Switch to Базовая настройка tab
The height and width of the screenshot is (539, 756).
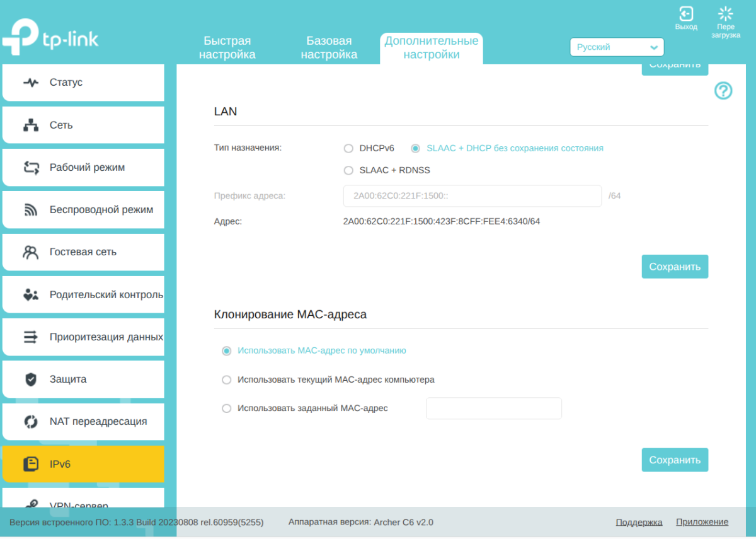pos(329,48)
